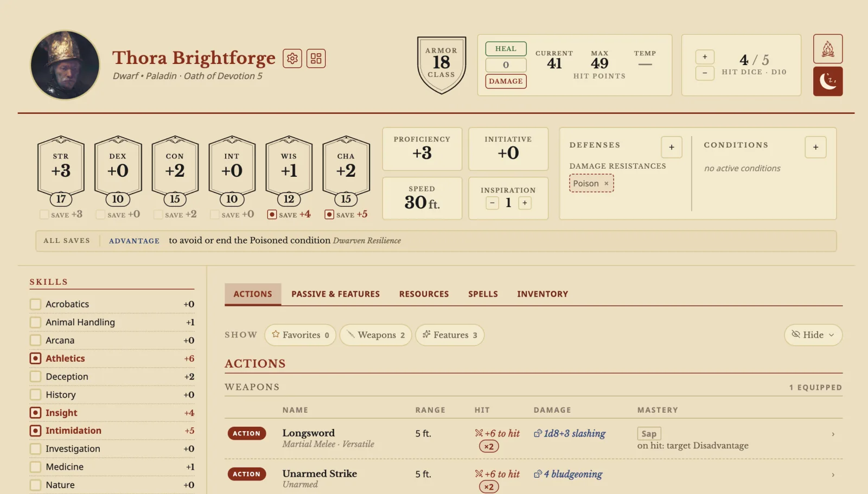The height and width of the screenshot is (494, 868).
Task: Filter actions by Favorites
Action: pos(301,335)
